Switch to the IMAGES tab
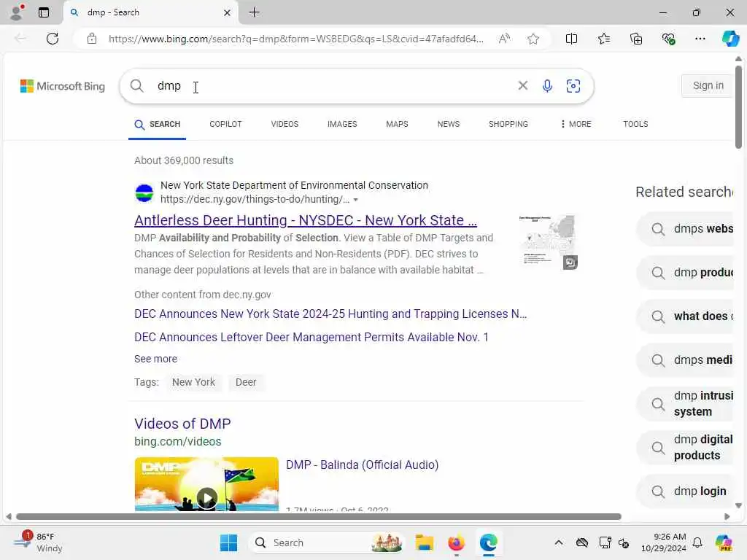The height and width of the screenshot is (560, 747). tap(342, 124)
